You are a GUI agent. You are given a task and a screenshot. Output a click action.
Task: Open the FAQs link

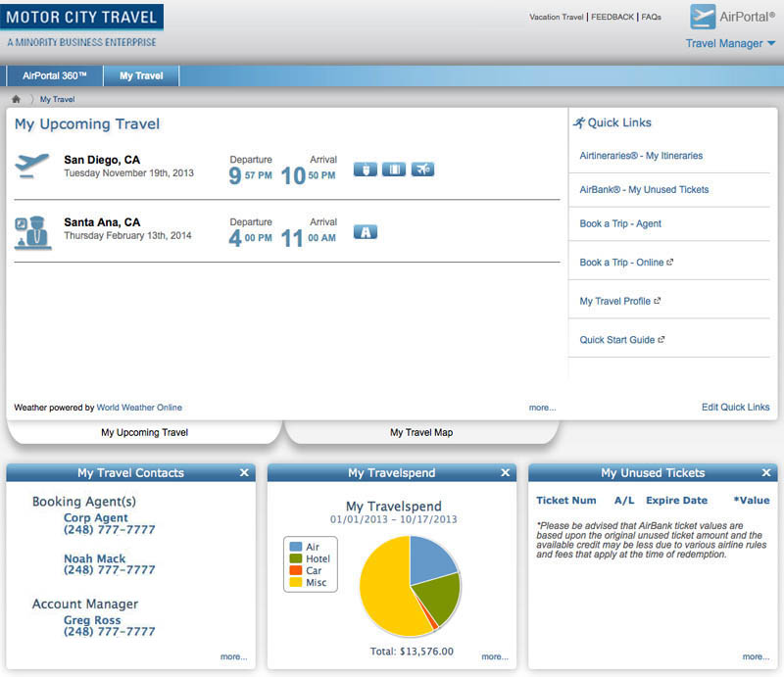(x=651, y=17)
